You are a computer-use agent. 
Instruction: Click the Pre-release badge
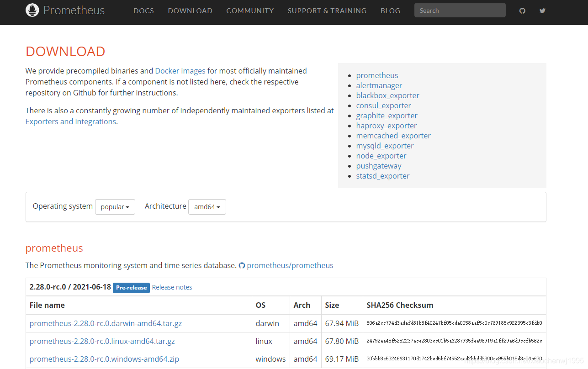131,288
